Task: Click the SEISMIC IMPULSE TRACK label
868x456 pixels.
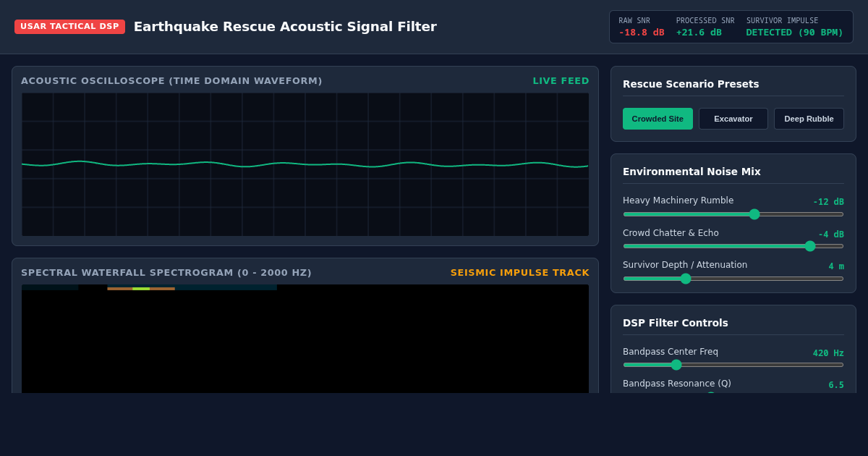Action: [x=520, y=273]
